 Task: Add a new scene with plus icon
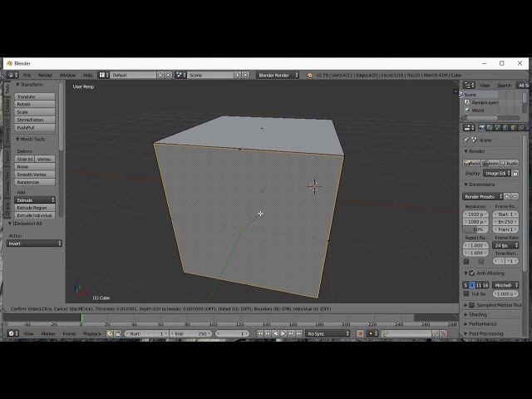(238, 75)
